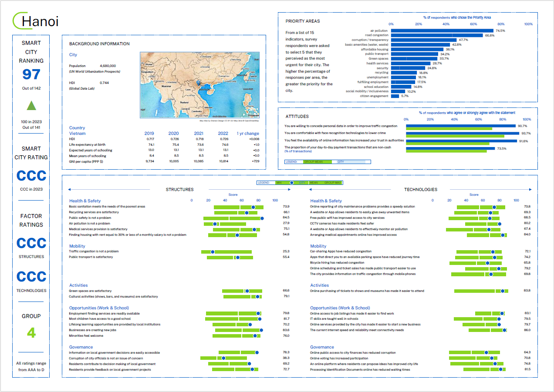Click the green Group 4 number
554x392 pixels.
coord(31,333)
